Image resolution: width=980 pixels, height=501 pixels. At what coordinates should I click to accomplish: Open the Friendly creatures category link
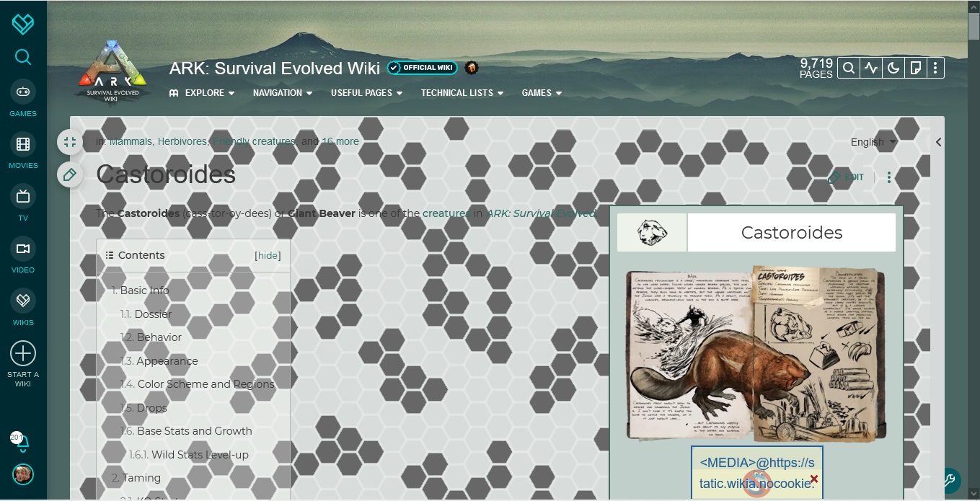(x=254, y=141)
